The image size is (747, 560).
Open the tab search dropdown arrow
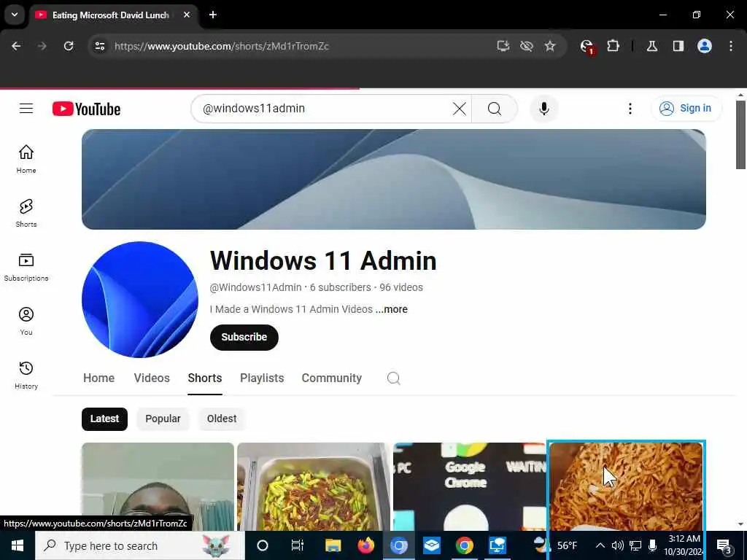pos(15,15)
